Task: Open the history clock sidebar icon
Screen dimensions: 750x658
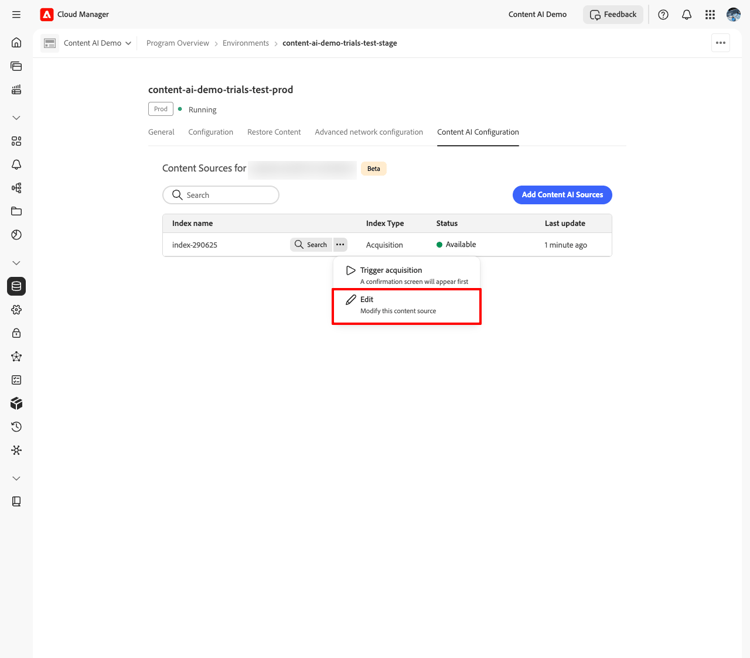Action: [16, 427]
